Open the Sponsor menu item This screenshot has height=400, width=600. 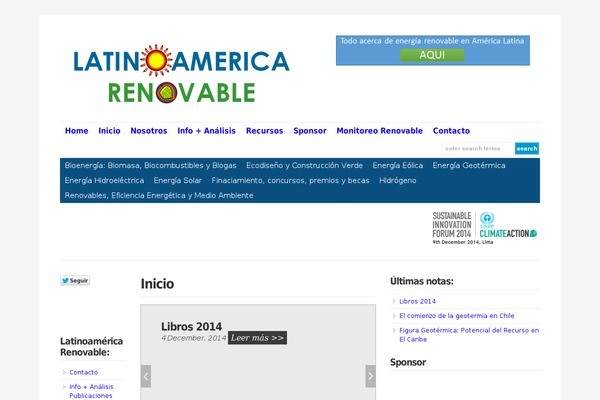pos(310,131)
